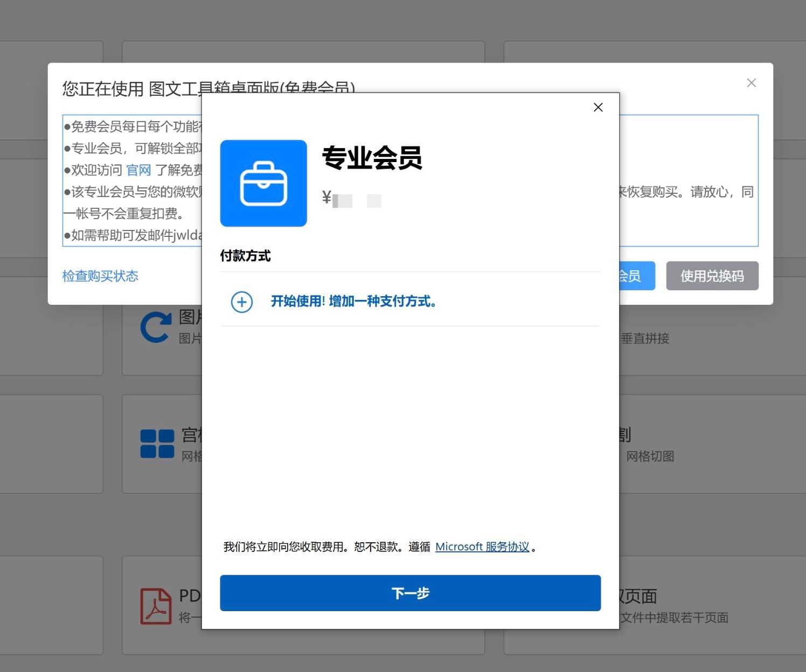
Task: Click the blue briefcase product icon
Action: pos(263,183)
